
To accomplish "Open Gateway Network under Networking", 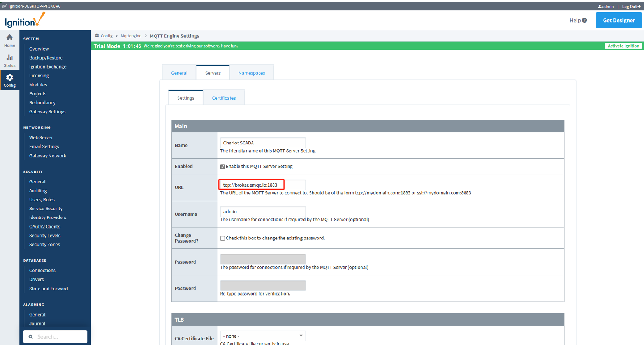I will [48, 156].
